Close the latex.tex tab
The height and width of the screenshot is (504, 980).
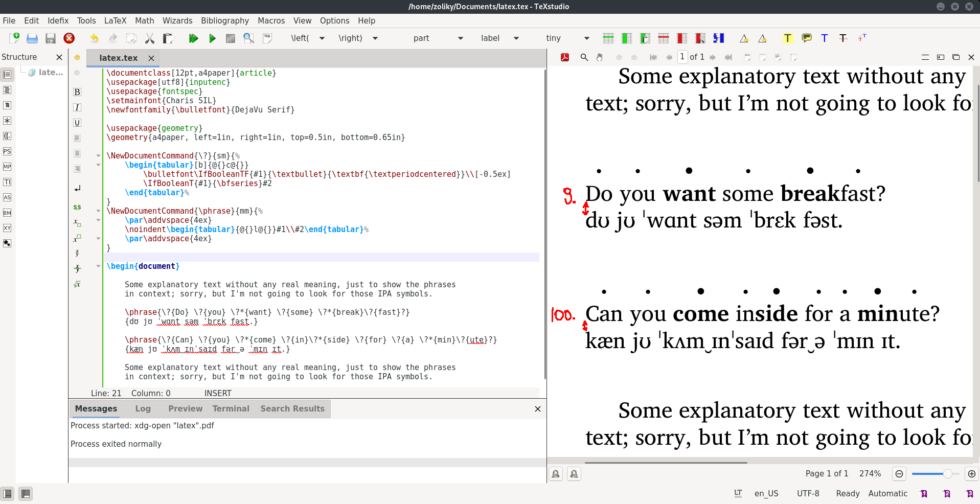click(x=151, y=58)
